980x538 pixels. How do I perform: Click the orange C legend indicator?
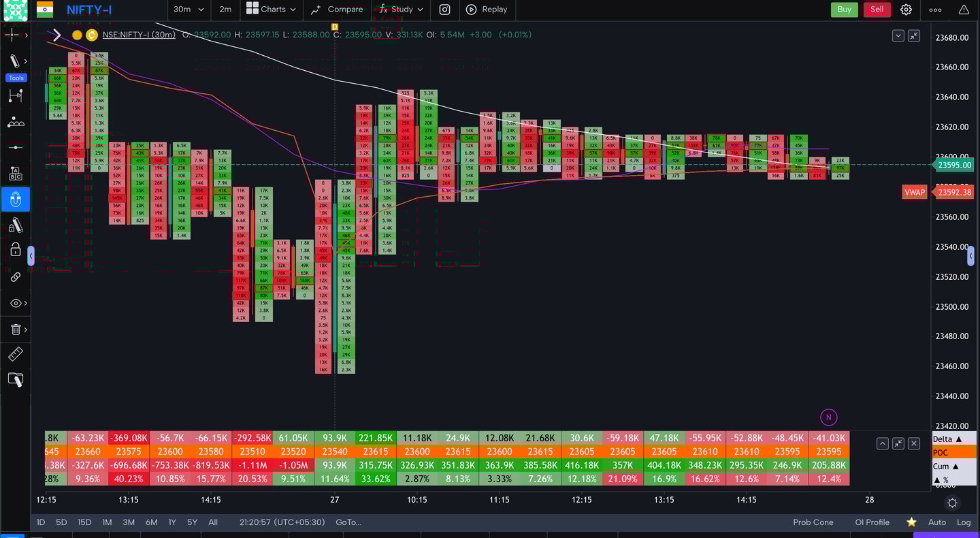click(92, 35)
